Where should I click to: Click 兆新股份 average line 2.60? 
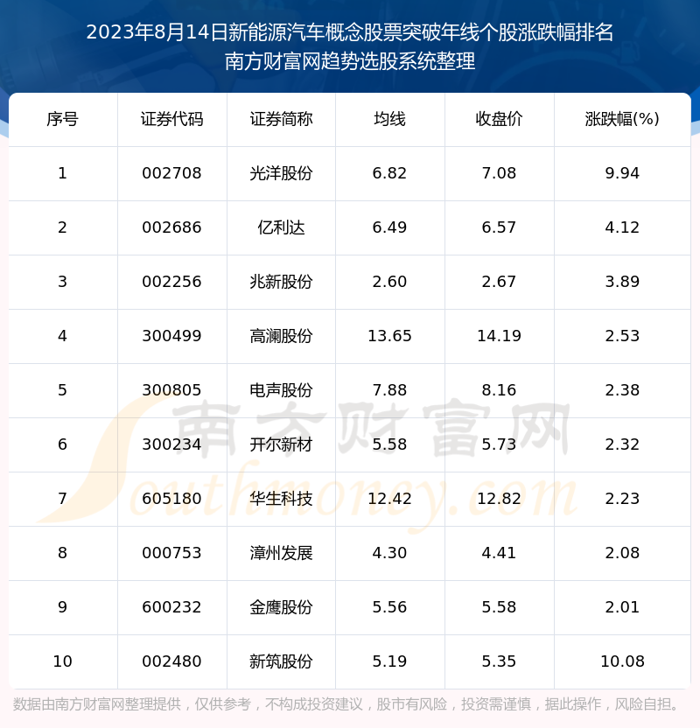(390, 282)
